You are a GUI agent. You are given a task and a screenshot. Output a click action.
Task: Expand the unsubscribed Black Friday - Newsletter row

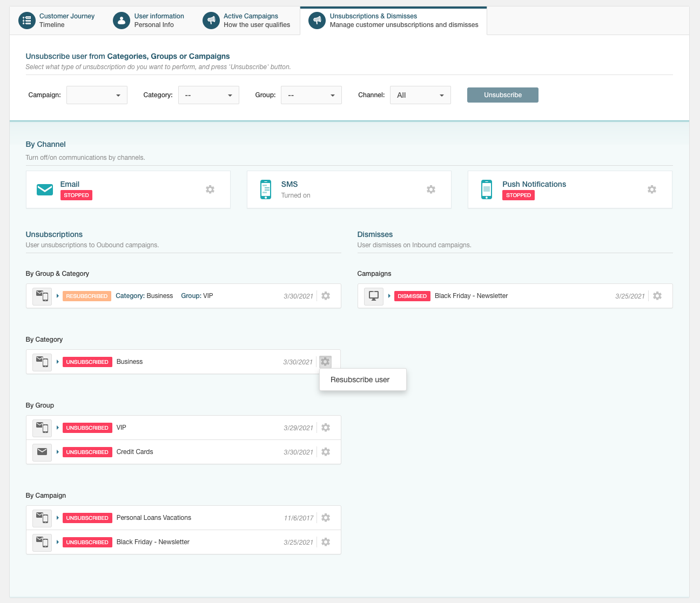pyautogui.click(x=58, y=542)
